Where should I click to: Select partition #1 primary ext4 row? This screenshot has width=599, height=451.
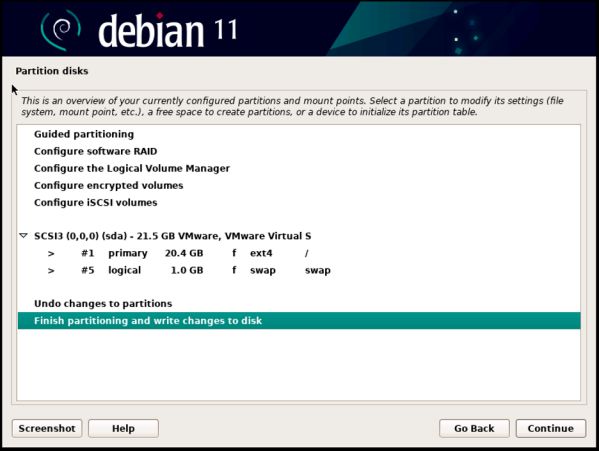click(x=299, y=253)
